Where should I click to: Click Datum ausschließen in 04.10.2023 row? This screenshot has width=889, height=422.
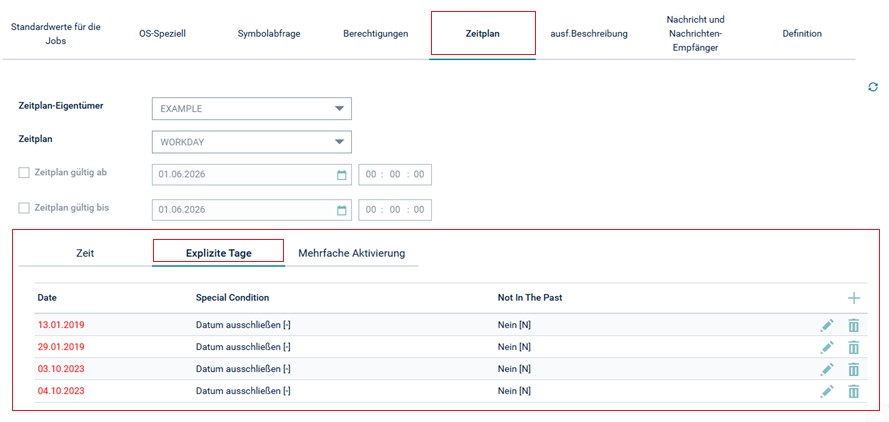pos(243,391)
